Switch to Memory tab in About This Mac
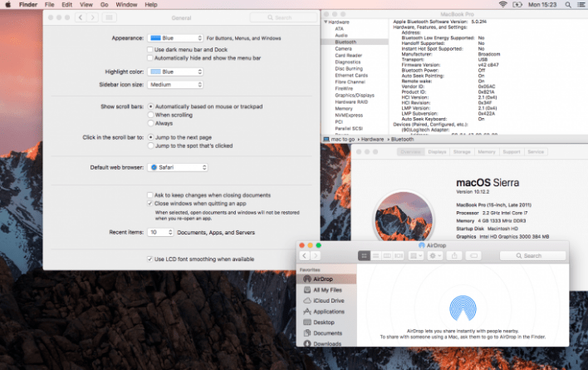Screen dimensions: 588x370 click(487, 151)
